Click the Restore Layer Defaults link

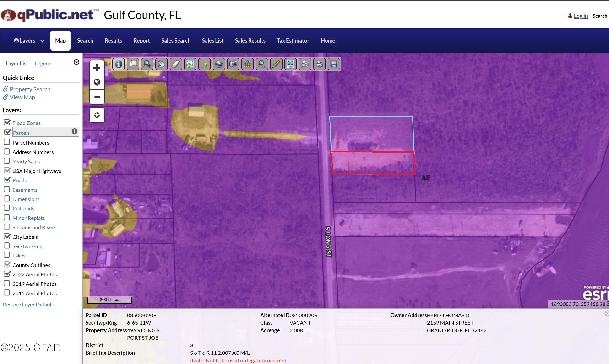point(29,305)
